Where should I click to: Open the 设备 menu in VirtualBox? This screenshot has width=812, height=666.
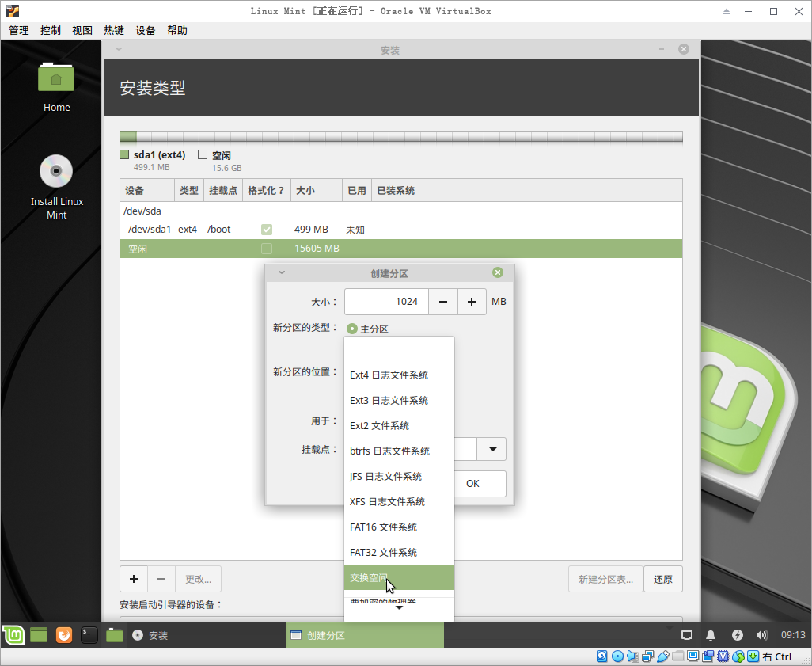[146, 30]
